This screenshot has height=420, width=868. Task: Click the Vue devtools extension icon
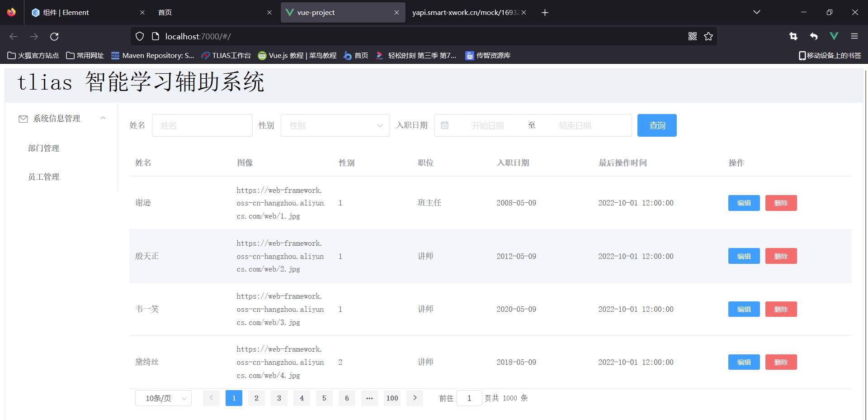[x=834, y=36]
